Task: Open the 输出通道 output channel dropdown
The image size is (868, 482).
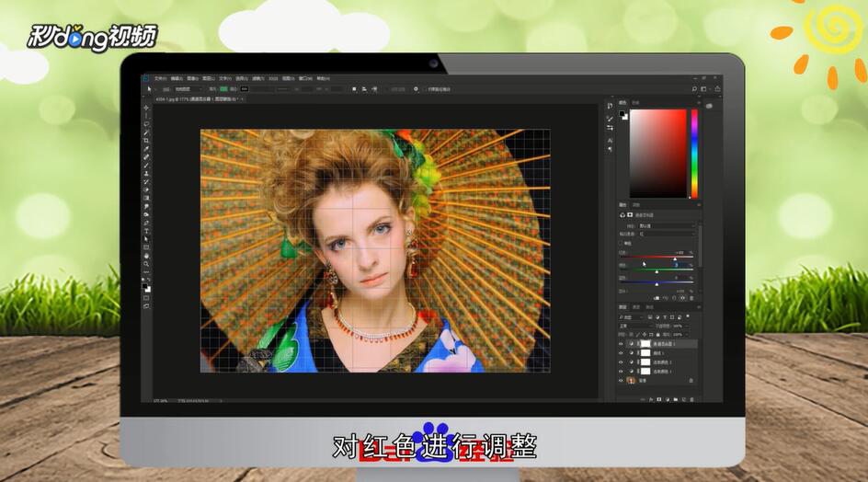Action: pyautogui.click(x=667, y=234)
